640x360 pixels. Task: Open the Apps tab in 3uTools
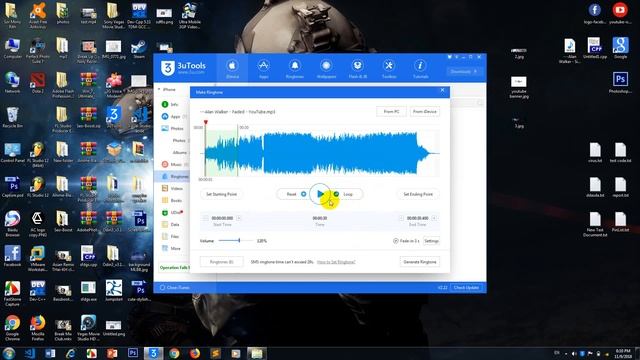(263, 69)
